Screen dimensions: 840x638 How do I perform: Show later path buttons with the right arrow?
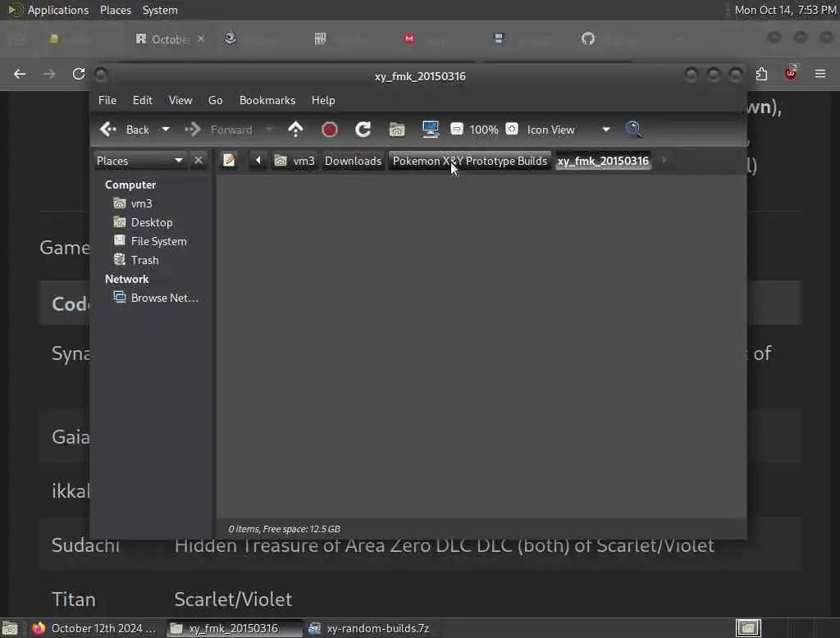(664, 160)
